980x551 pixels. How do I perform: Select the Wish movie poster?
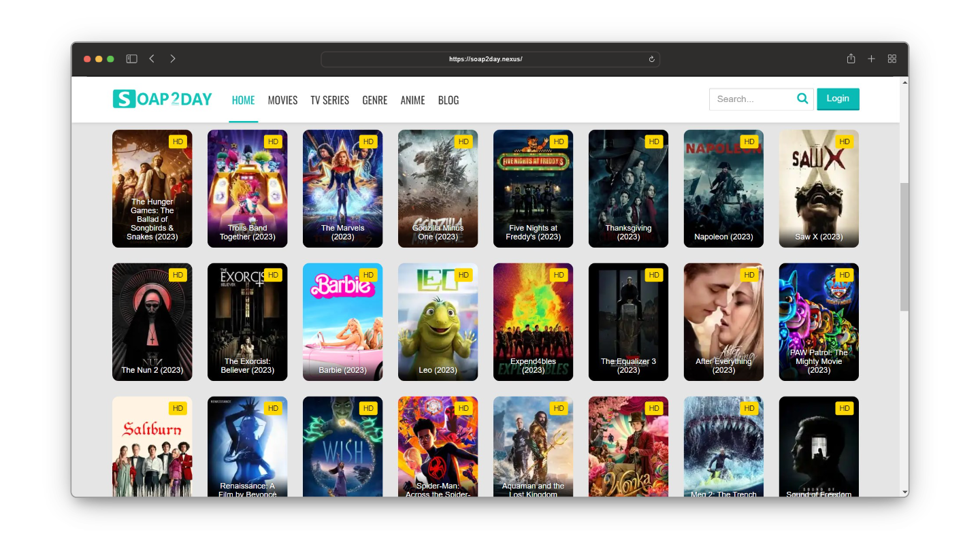click(343, 446)
